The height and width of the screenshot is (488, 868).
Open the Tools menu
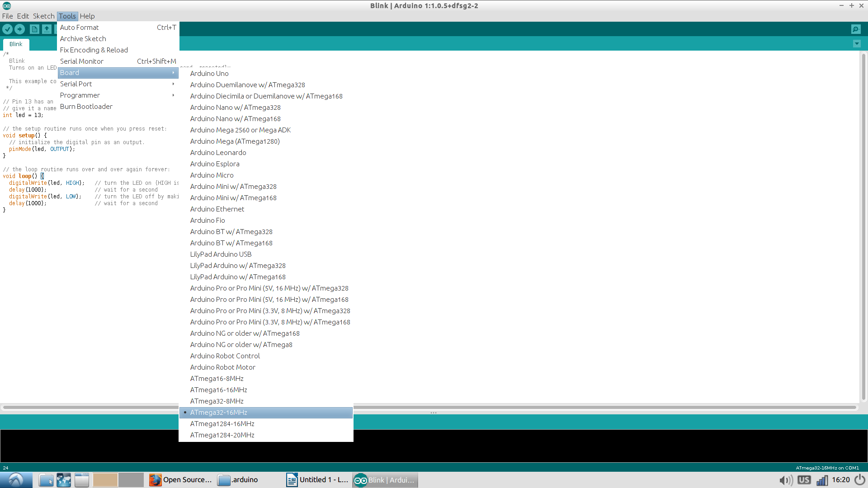click(x=67, y=16)
